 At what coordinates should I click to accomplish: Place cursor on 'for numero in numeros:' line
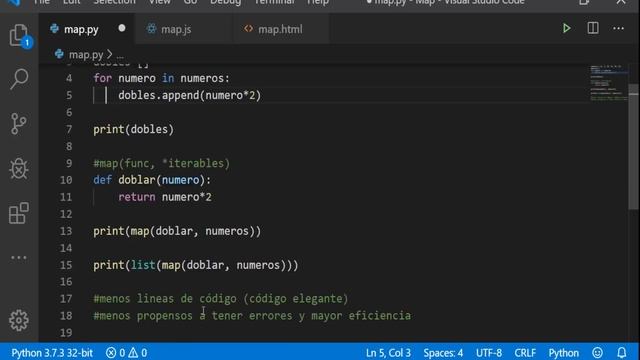coord(162,78)
